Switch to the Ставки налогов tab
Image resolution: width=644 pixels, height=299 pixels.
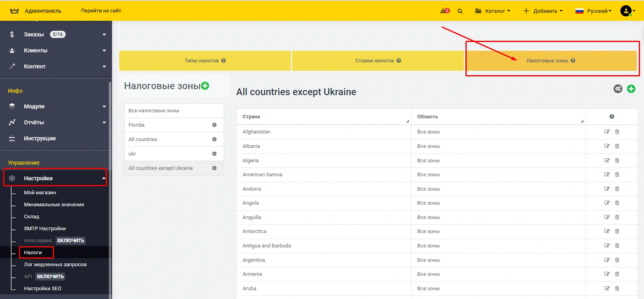377,61
